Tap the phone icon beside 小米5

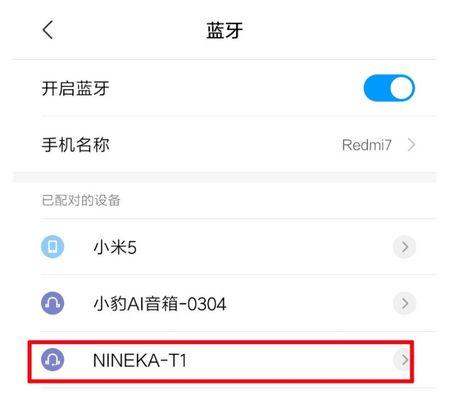[x=52, y=247]
